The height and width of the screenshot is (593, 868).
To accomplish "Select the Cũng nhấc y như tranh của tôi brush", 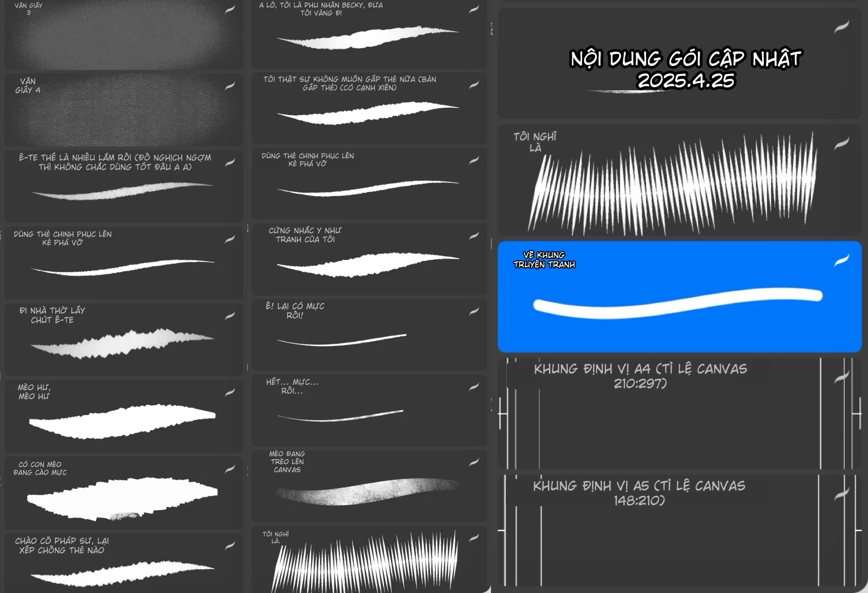I will click(x=368, y=260).
